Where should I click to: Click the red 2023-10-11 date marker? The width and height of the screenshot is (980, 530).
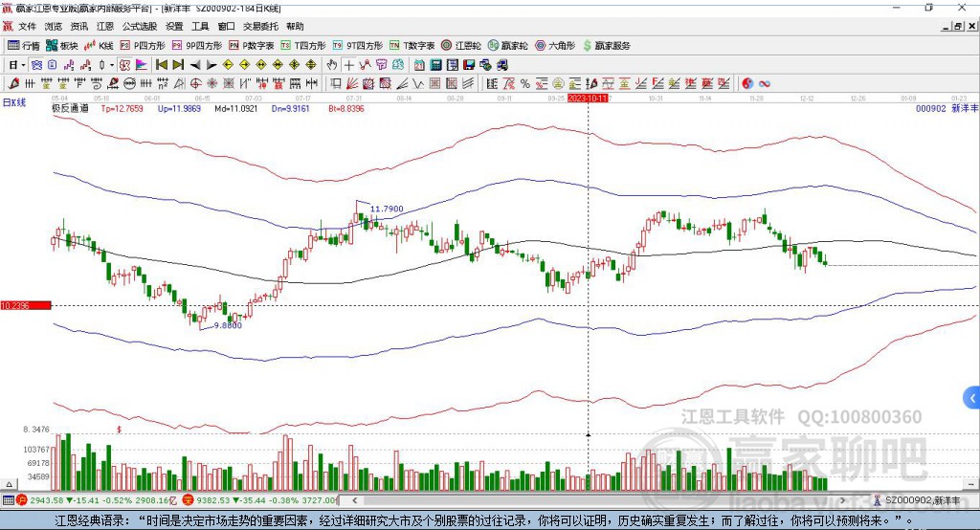click(588, 99)
